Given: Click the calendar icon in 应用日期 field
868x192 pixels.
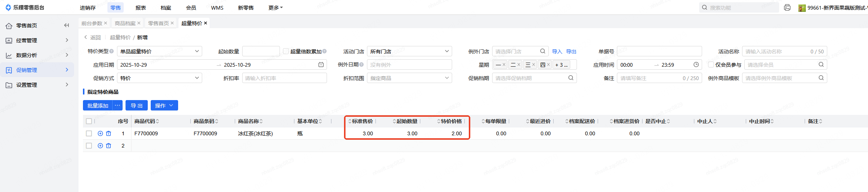Looking at the screenshot, I should tap(321, 64).
